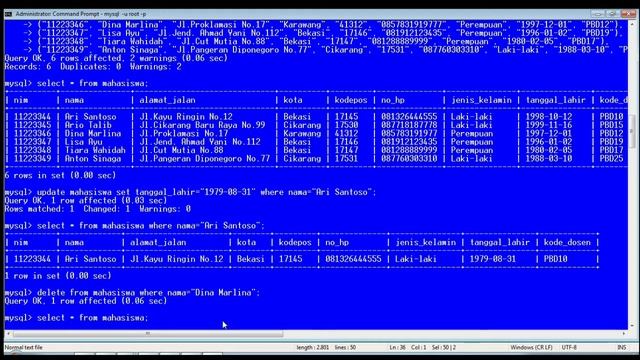Click birth date '1998-10-12'
This screenshot has width=640, height=360.
(x=549, y=117)
